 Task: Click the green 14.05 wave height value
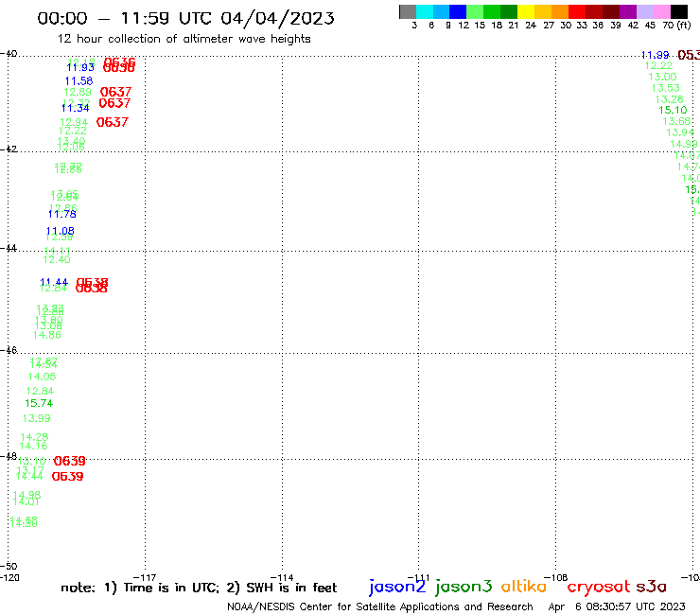[42, 377]
